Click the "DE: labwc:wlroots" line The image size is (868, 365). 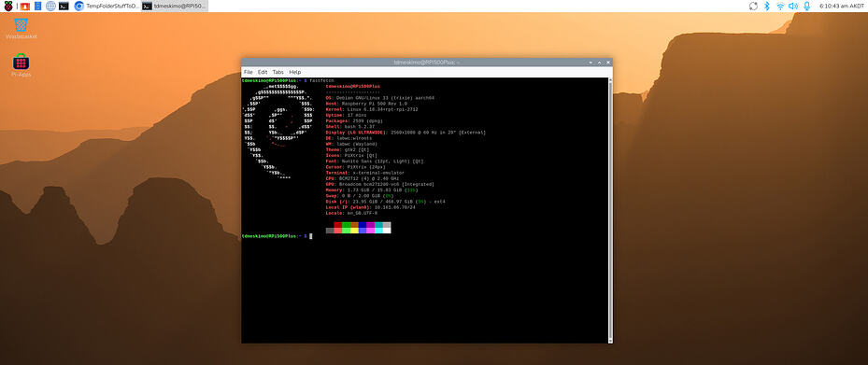349,138
